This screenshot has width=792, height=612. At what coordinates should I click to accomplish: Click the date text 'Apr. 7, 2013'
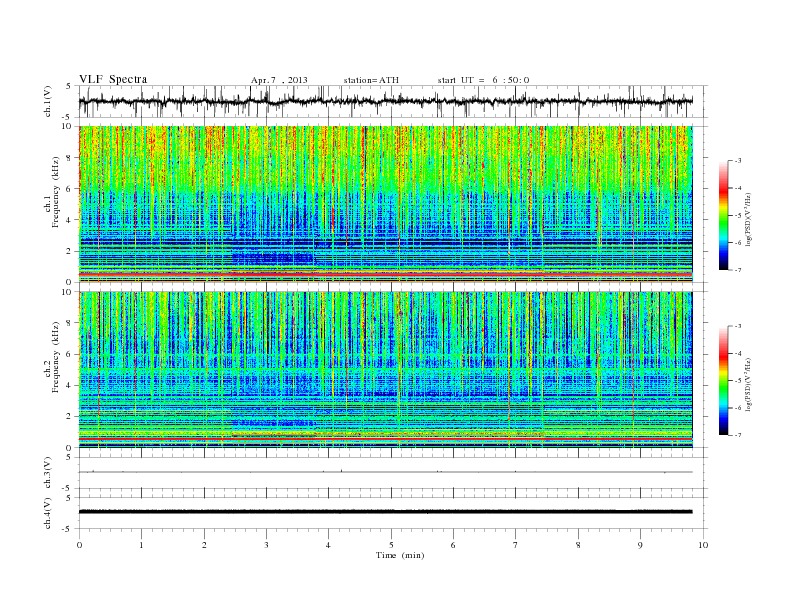279,80
